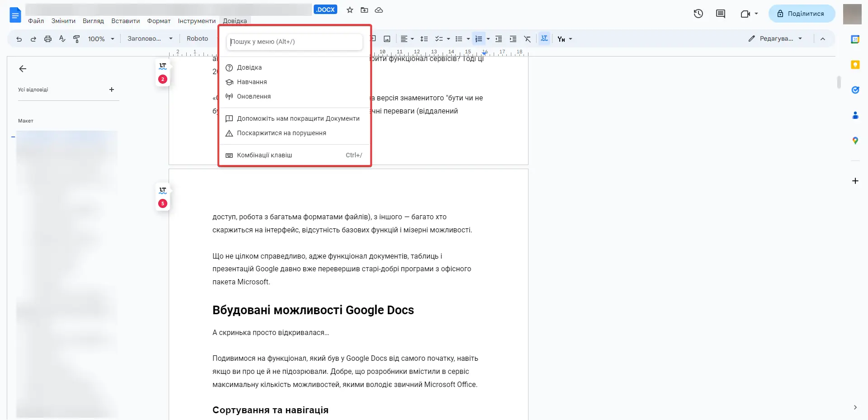Select Поскаржитися на порушення
The width and height of the screenshot is (868, 420).
click(x=294, y=133)
